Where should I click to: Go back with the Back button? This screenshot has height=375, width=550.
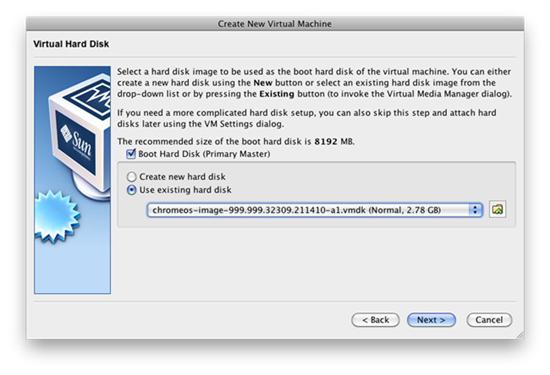[375, 320]
